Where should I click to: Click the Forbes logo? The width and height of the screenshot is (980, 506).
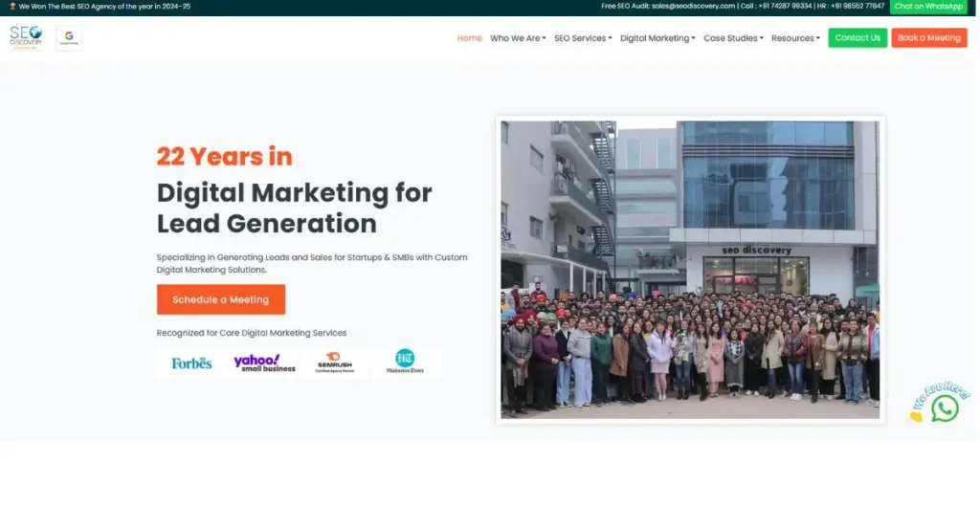point(191,363)
